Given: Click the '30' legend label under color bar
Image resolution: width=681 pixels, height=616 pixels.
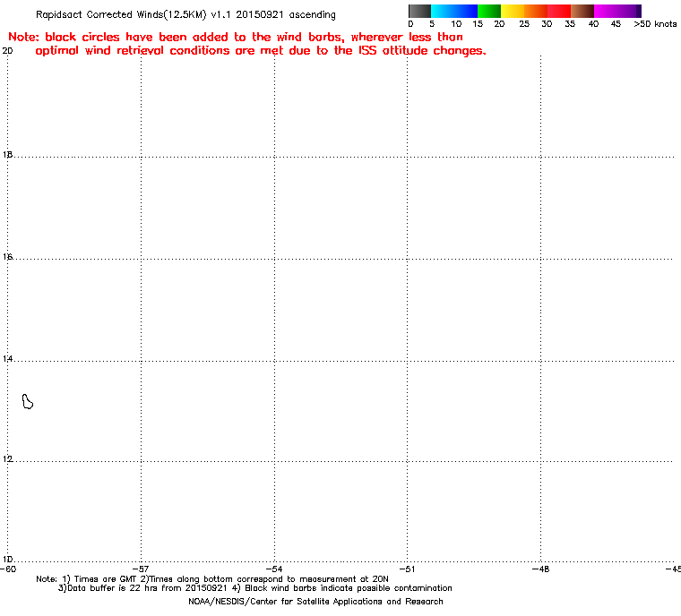Looking at the screenshot, I should coord(547,24).
